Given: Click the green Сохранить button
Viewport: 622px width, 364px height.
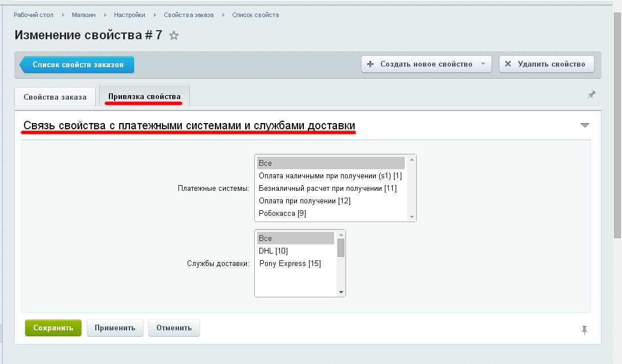Looking at the screenshot, I should (53, 328).
